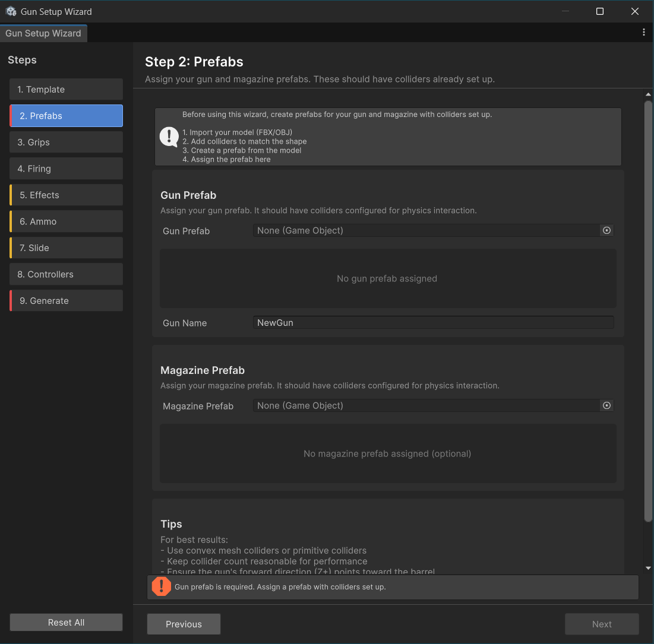This screenshot has width=654, height=644.
Task: Click the Previous button
Action: pyautogui.click(x=184, y=624)
